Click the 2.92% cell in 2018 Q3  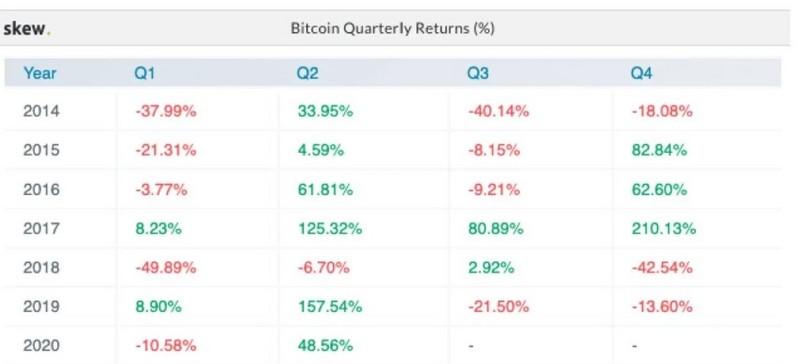click(491, 268)
